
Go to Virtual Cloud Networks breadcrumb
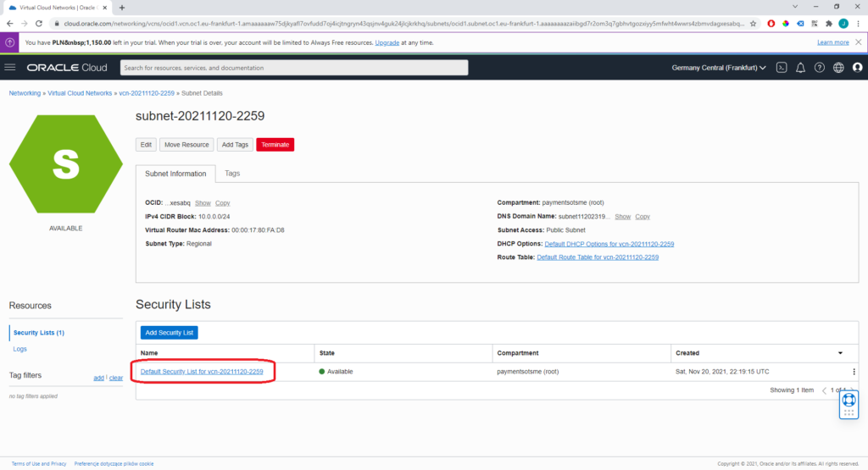[x=80, y=93]
